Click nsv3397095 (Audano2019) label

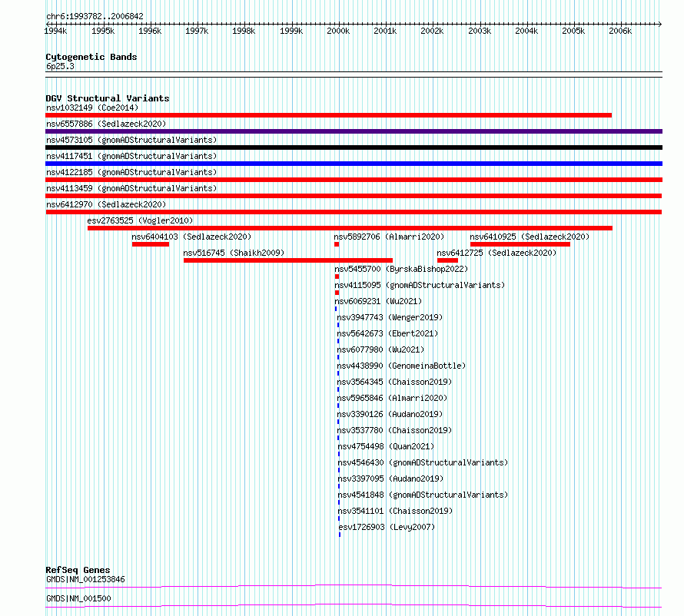click(x=390, y=479)
